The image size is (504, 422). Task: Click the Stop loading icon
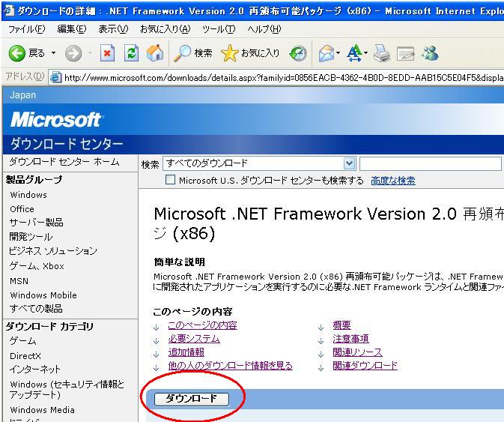(107, 53)
